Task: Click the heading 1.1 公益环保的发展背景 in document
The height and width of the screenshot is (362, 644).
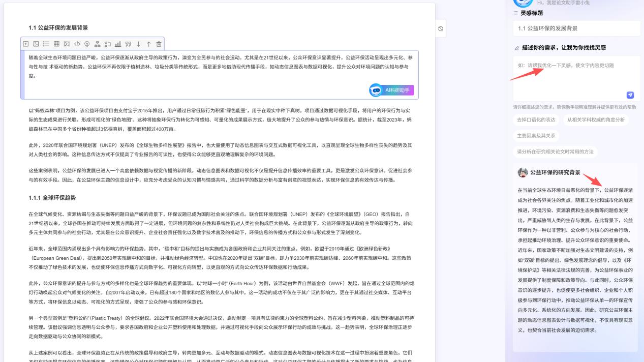Action: pos(58,27)
